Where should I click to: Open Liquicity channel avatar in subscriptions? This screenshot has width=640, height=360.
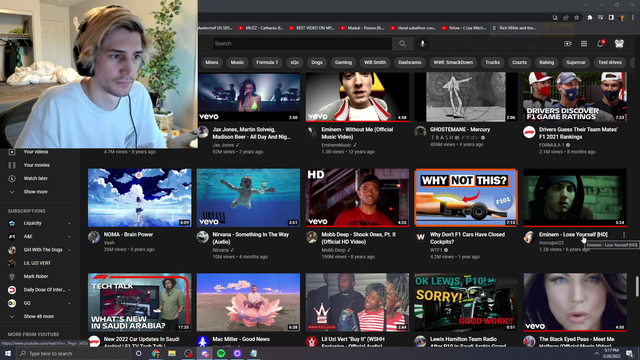click(12, 223)
